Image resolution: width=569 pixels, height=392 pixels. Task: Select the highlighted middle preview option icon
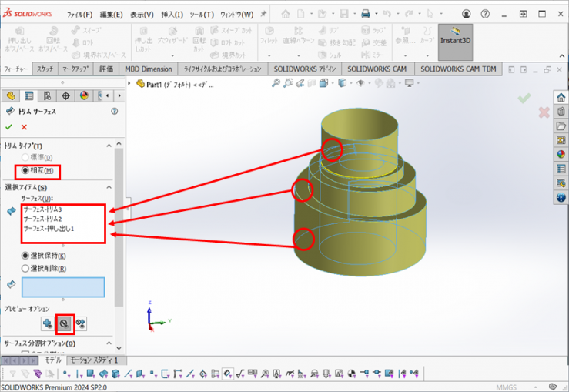[65, 324]
